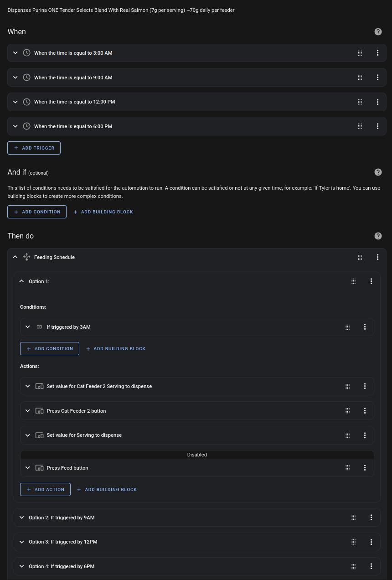This screenshot has height=580, width=392.
Task: Expand Press Cat Feeder 2 button action
Action: point(28,411)
